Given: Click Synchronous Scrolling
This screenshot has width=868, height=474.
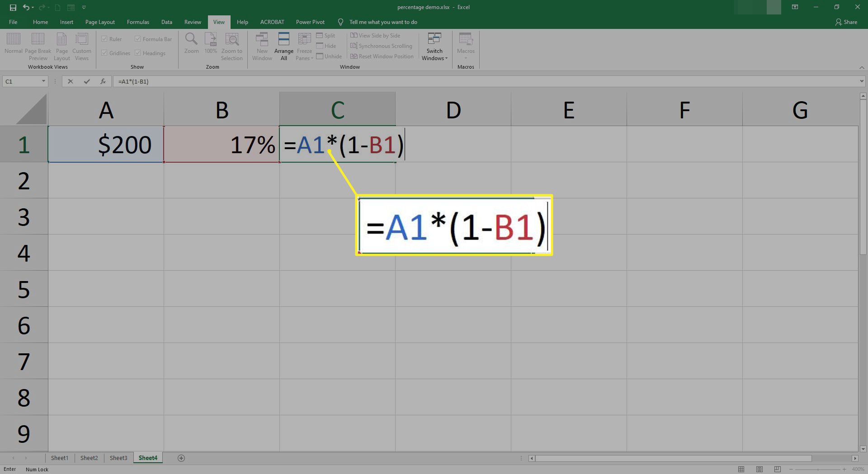Looking at the screenshot, I should pos(381,46).
